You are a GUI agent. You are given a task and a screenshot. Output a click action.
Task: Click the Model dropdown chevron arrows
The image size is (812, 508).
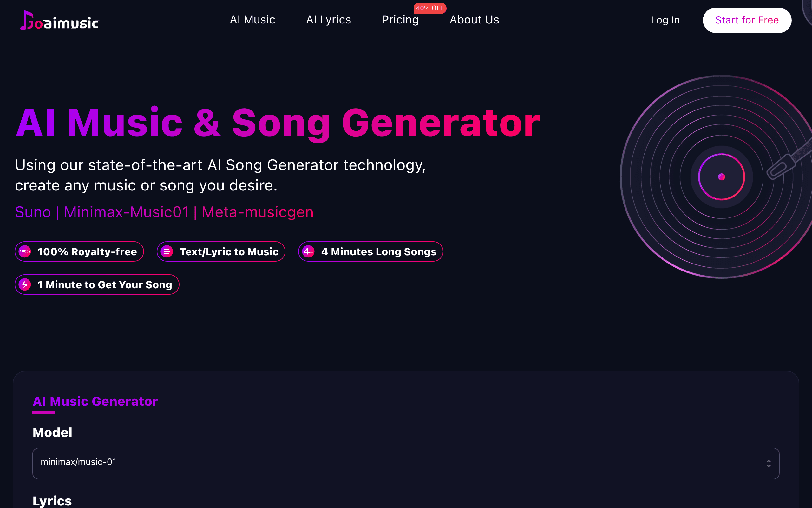tap(768, 464)
